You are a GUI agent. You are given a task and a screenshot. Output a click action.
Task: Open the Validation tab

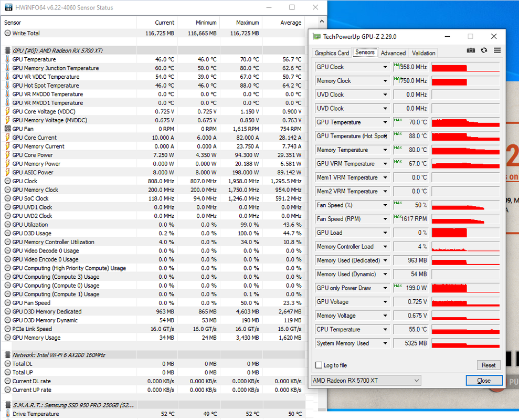(423, 53)
